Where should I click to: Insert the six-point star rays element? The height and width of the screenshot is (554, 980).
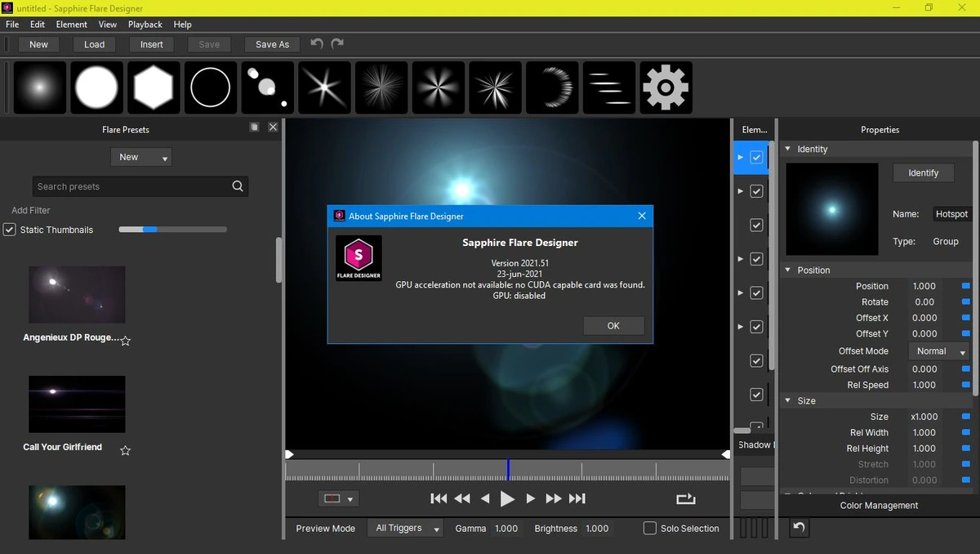324,87
